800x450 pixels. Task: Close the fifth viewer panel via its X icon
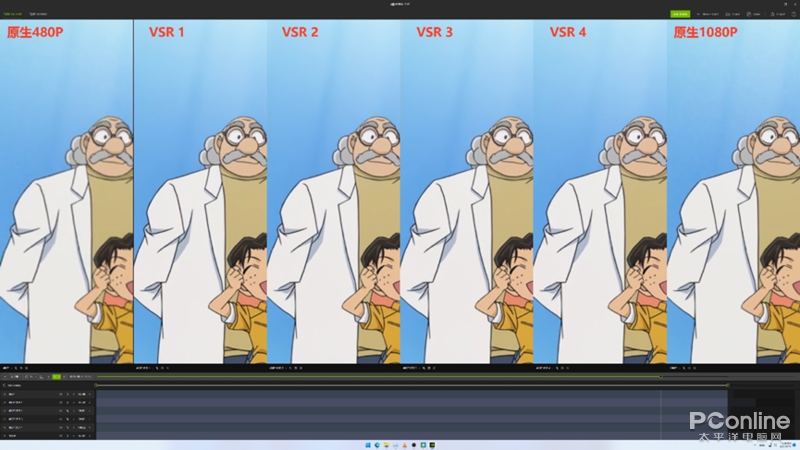click(568, 368)
